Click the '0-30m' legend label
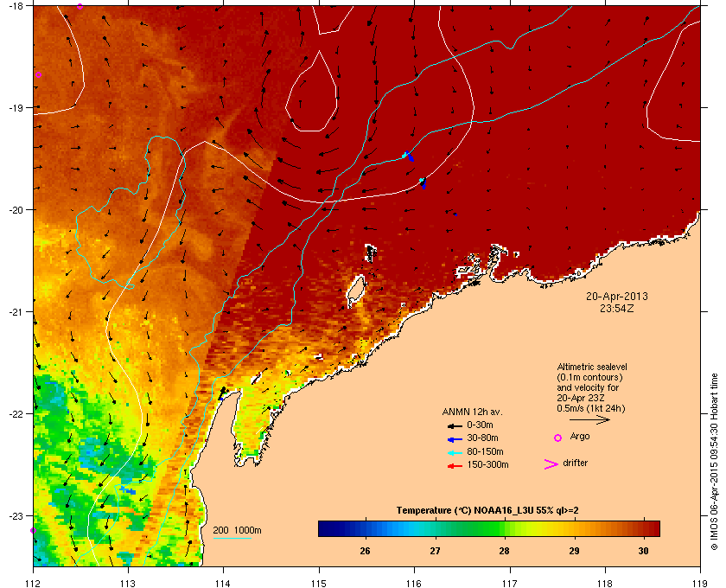Viewport: 726px width, 588px height. click(480, 425)
